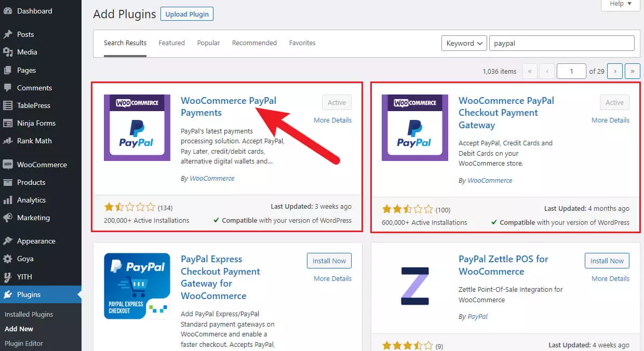
Task: Click the Upload Plugin button
Action: point(186,15)
